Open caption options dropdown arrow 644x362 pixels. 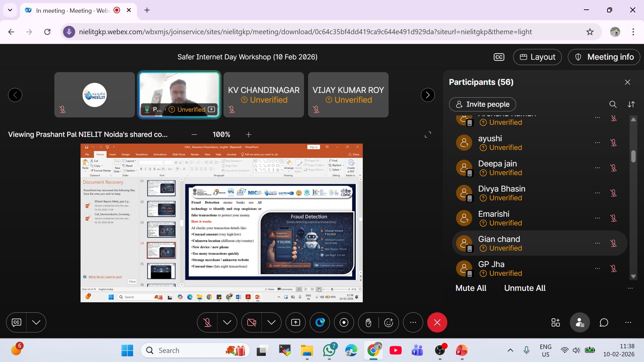coord(36,322)
